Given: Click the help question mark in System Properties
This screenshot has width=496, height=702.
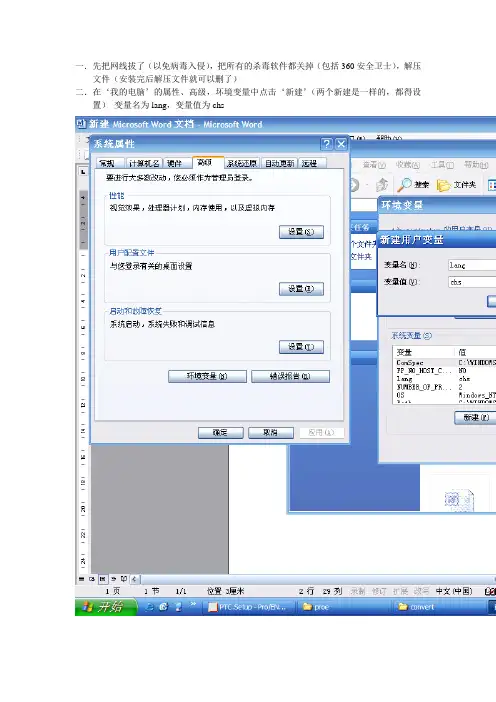Looking at the screenshot, I should 327,144.
